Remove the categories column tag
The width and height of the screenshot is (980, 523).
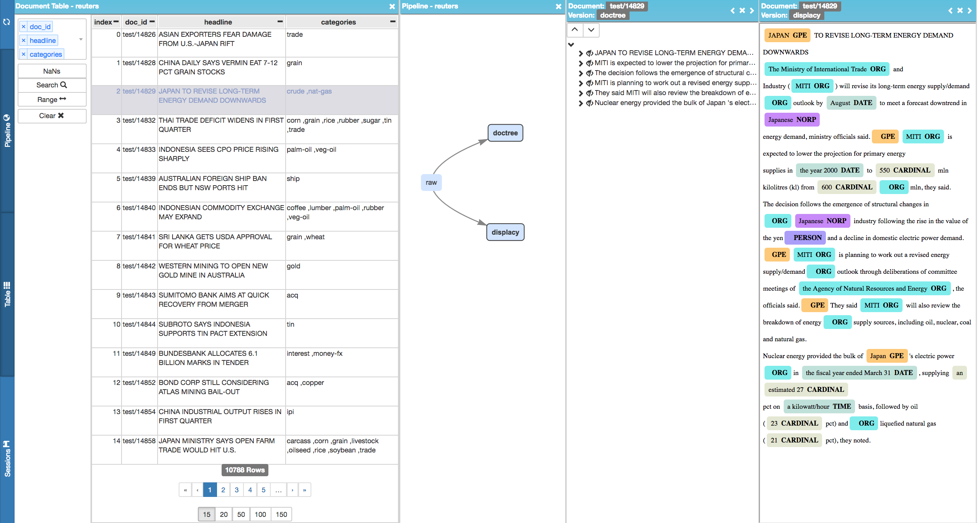(23, 54)
